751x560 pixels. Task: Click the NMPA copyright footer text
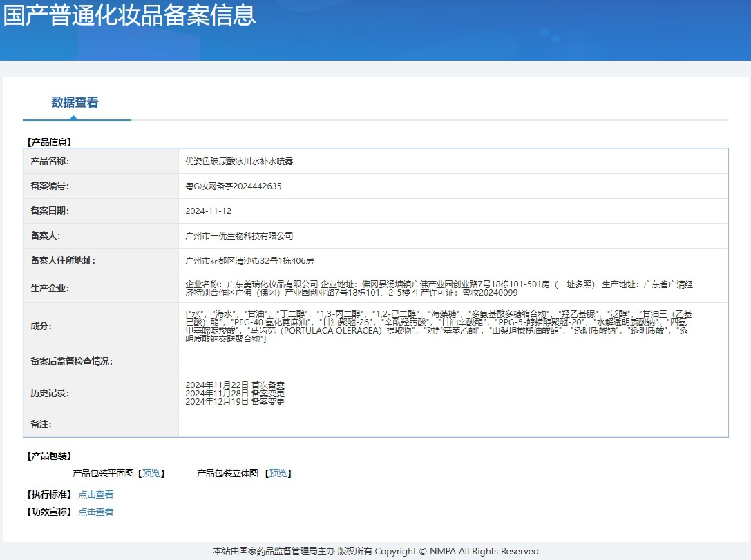(376, 552)
